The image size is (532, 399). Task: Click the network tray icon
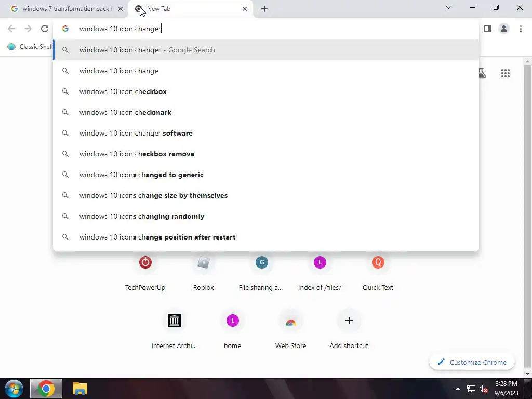click(471, 389)
